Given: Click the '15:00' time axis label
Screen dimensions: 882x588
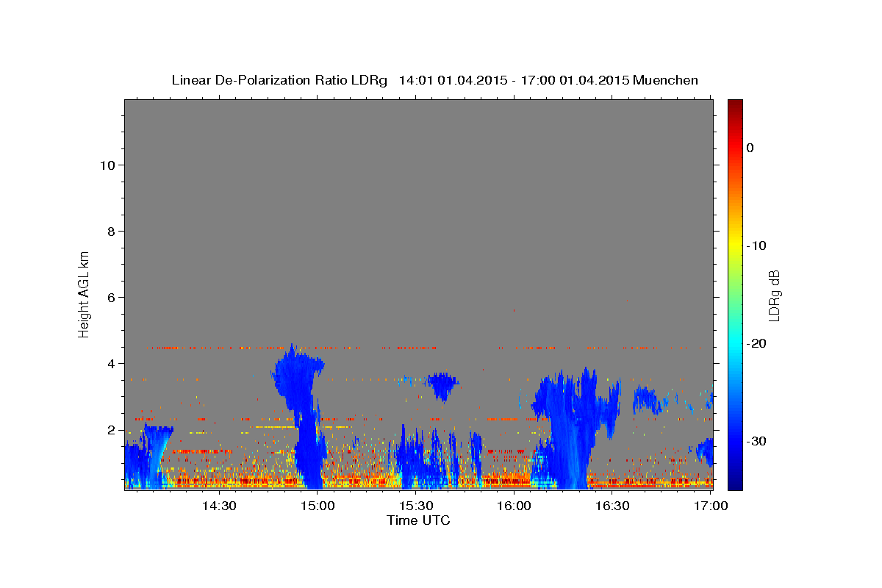Looking at the screenshot, I should [x=318, y=506].
